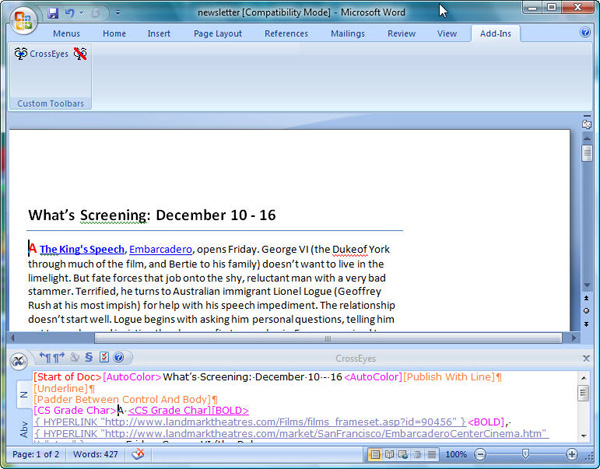
Task: Click the Redo button in Quick Access
Action: click(95, 13)
